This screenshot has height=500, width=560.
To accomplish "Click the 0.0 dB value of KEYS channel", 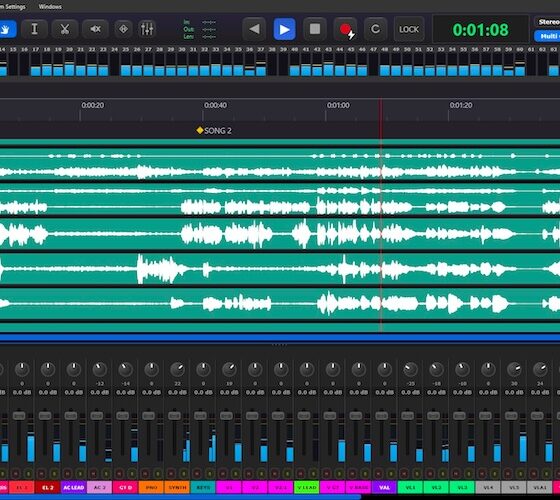I will point(203,392).
